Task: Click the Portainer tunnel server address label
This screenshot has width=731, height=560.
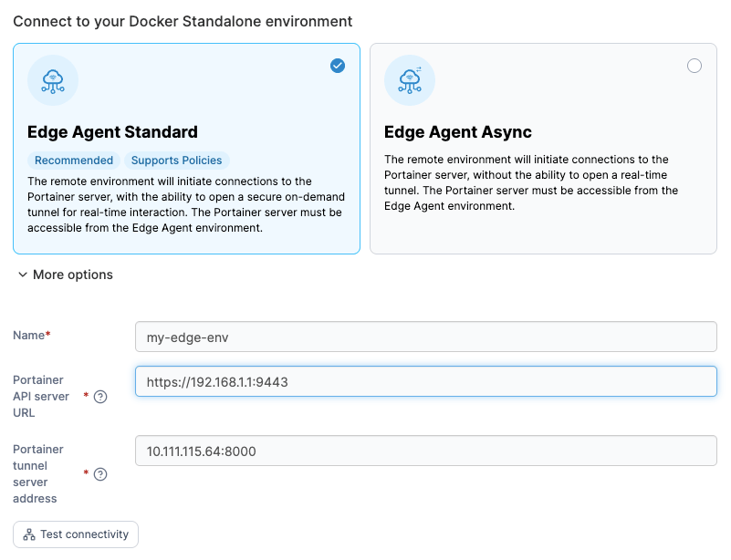Action: click(38, 473)
